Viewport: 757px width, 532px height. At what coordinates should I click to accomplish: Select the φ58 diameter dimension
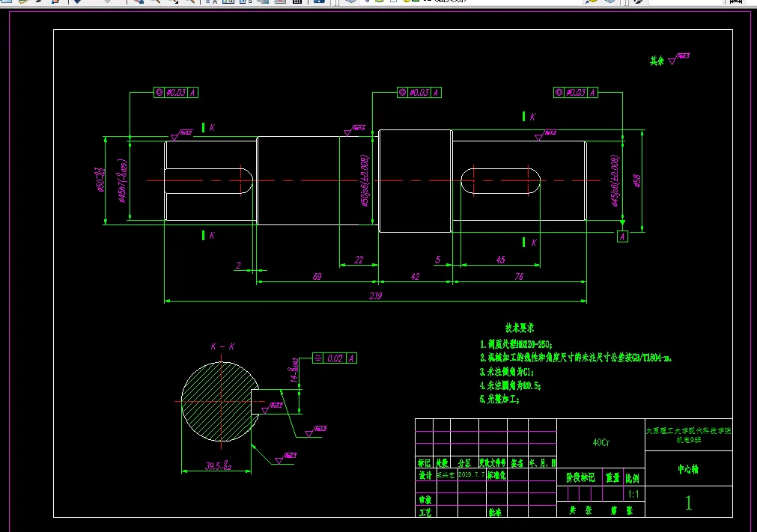coord(636,181)
